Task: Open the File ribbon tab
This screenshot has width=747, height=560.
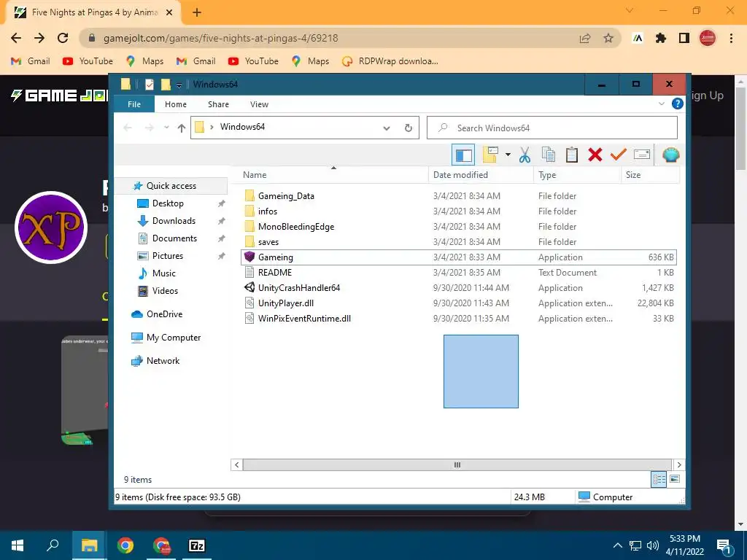Action: coord(134,104)
